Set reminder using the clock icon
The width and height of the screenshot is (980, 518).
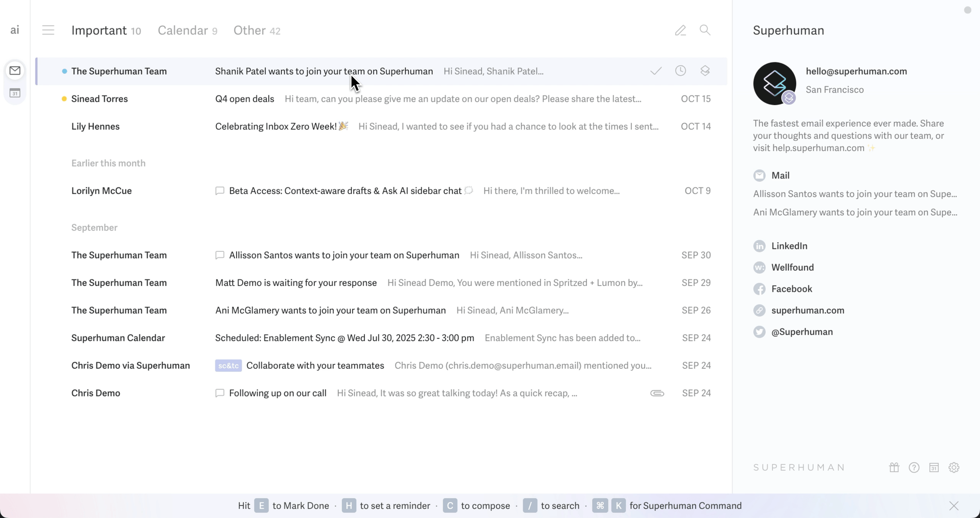[680, 71]
